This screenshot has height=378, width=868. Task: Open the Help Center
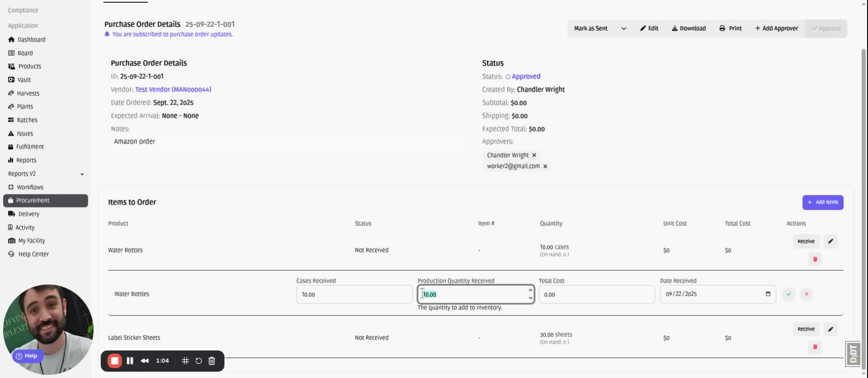pyautogui.click(x=28, y=255)
